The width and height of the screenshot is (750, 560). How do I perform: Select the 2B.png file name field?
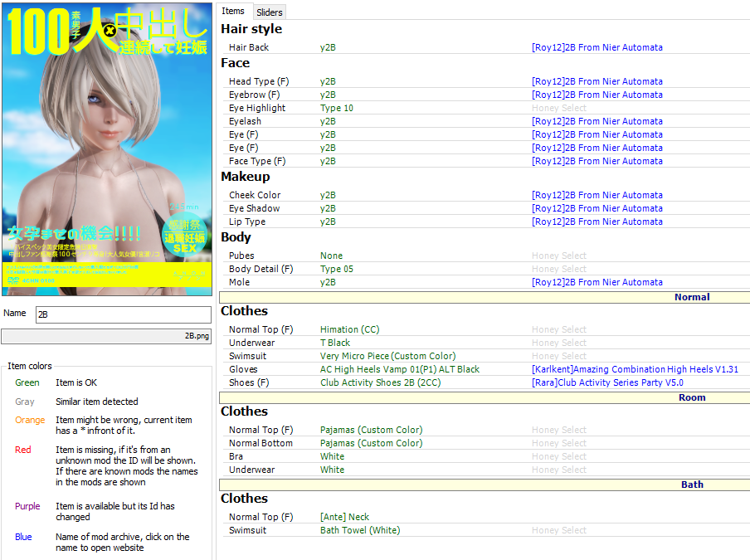[x=106, y=336]
